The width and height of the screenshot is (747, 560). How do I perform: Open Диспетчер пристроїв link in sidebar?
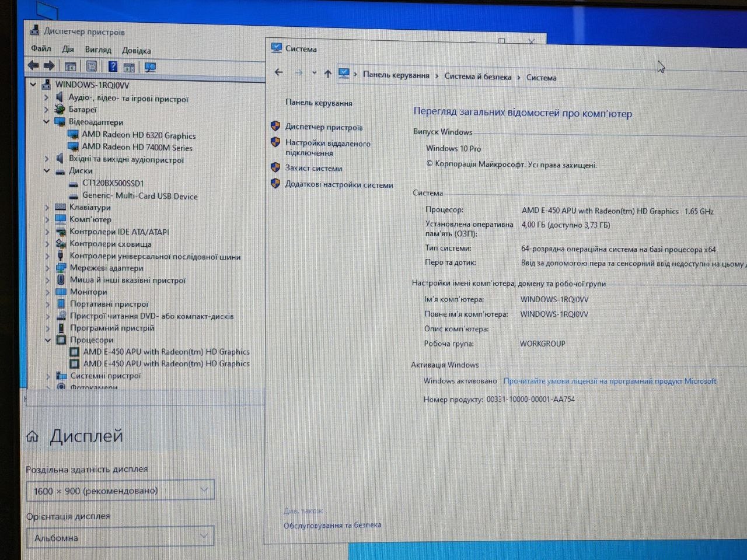click(324, 127)
